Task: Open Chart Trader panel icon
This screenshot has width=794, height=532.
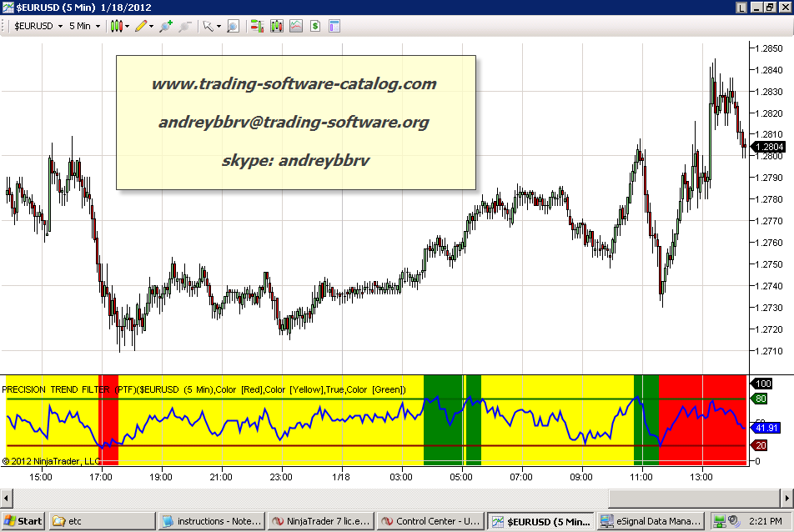Action: [x=258, y=26]
